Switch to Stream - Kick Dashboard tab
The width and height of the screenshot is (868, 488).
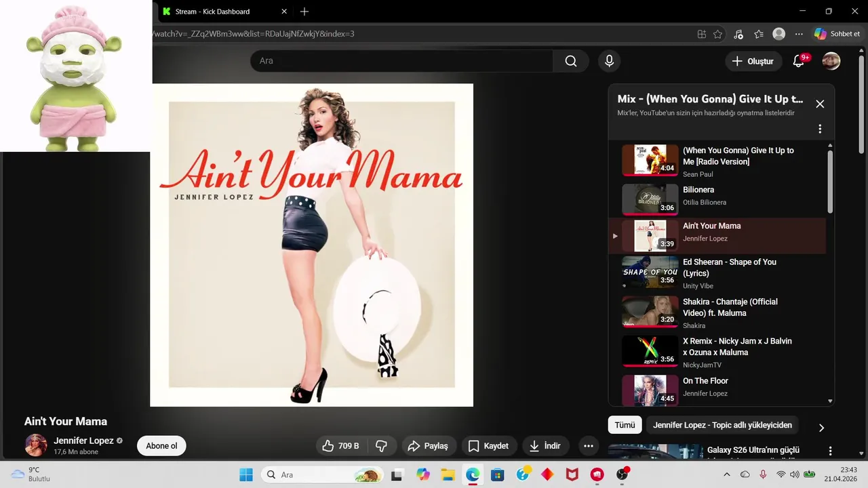coord(212,12)
